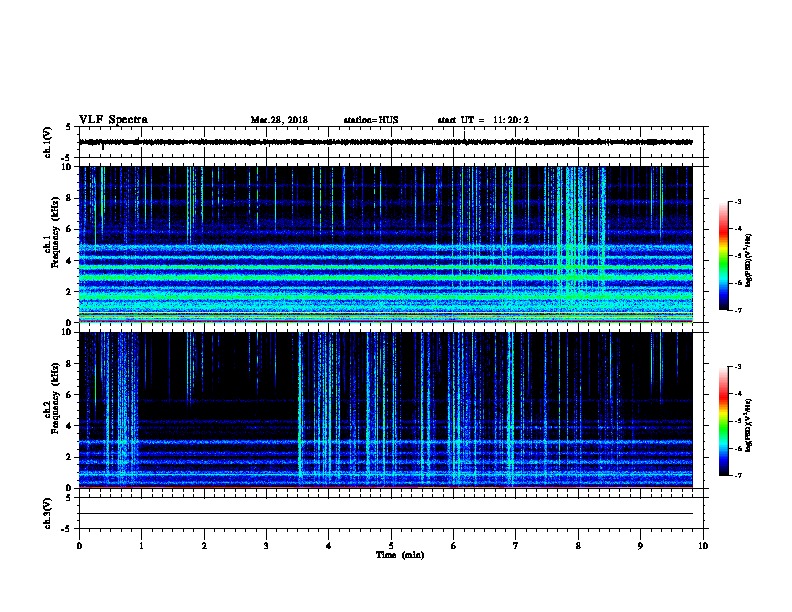This screenshot has width=792, height=612.
Task: Click the ch.1 spectrogram plot area
Action: [x=385, y=244]
